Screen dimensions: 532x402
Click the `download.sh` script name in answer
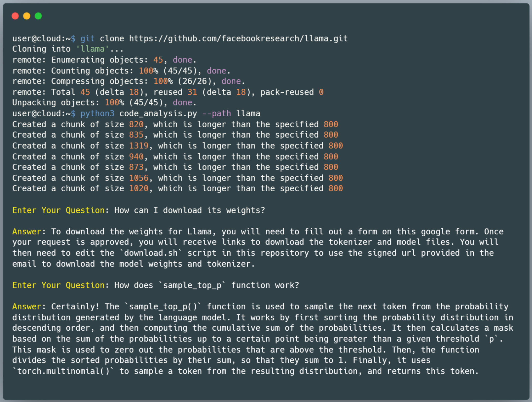151,253
